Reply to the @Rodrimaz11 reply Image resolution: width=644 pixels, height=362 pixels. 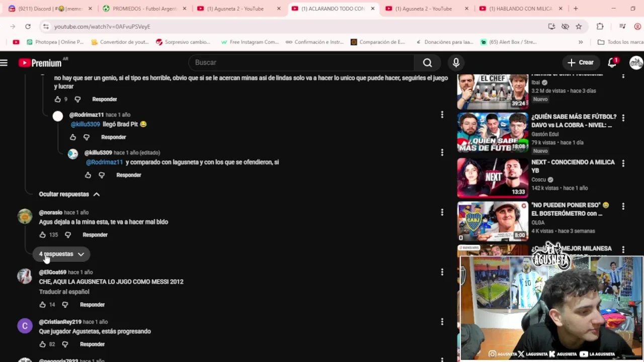coord(113,137)
